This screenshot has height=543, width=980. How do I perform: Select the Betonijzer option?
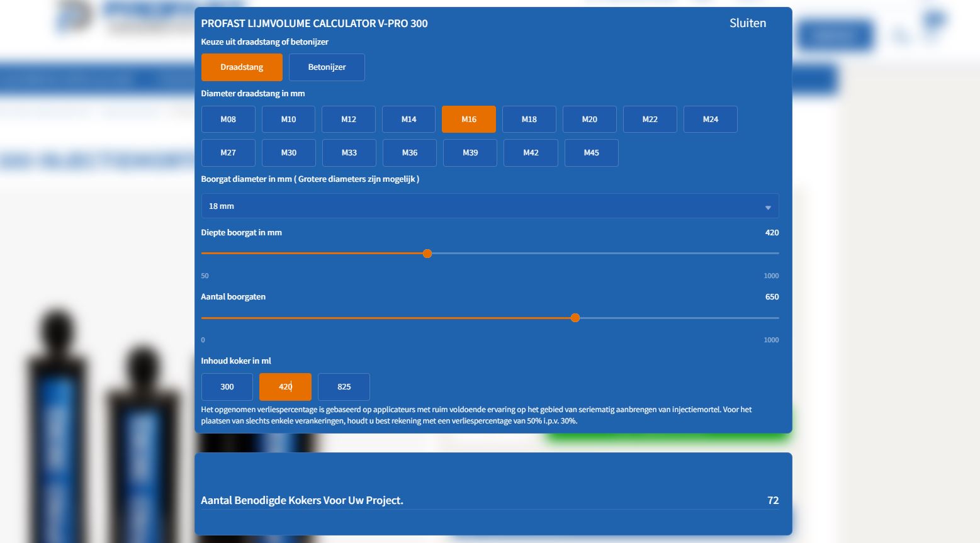[327, 67]
